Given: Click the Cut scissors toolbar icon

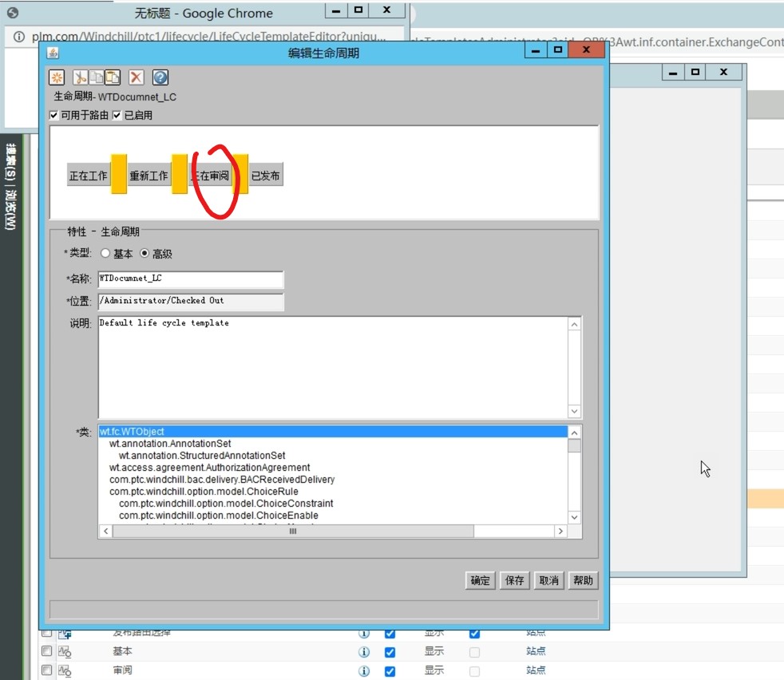Looking at the screenshot, I should [x=80, y=77].
